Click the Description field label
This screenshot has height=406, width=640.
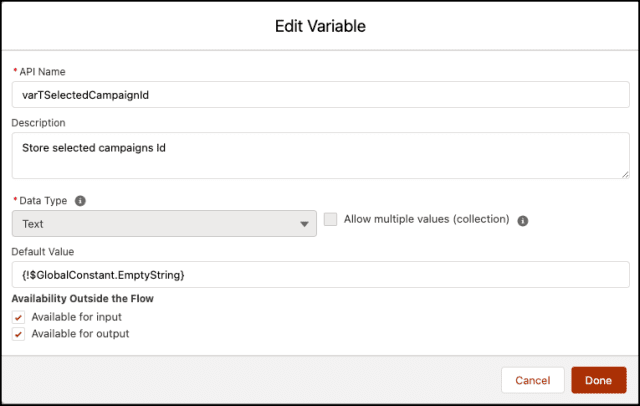[38, 123]
